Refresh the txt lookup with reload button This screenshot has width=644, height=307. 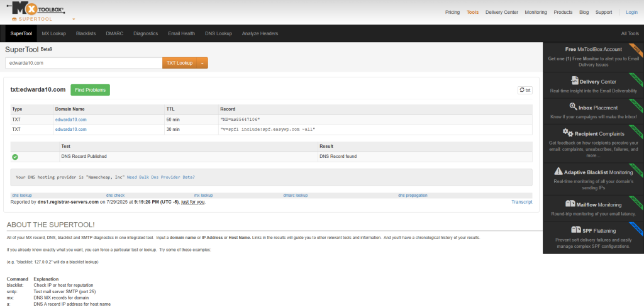pyautogui.click(x=525, y=90)
